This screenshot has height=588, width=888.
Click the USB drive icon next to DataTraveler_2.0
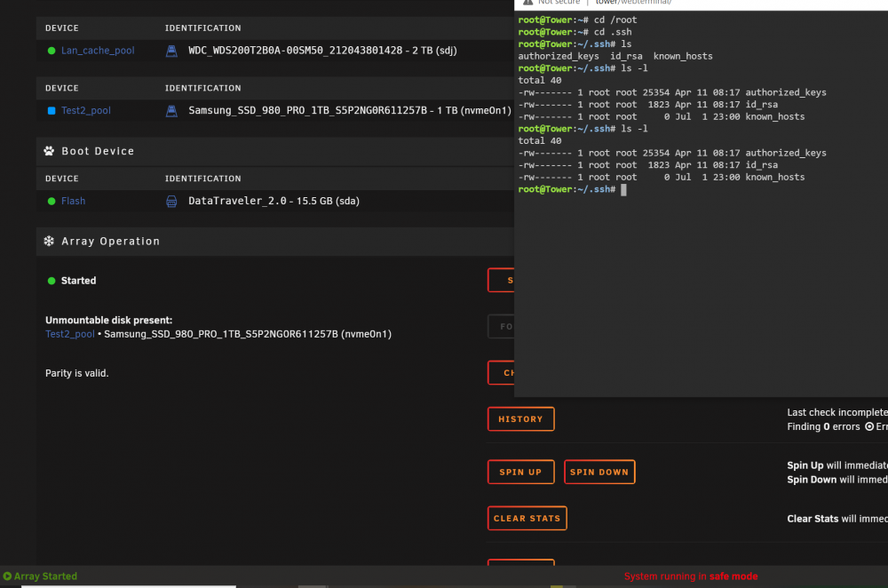171,201
